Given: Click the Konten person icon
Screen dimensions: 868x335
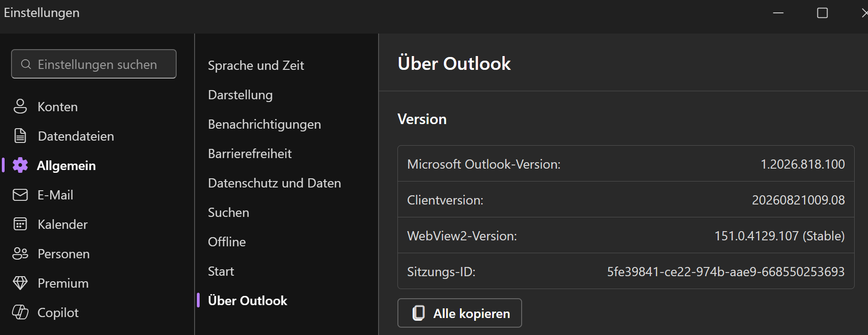Looking at the screenshot, I should (x=20, y=106).
